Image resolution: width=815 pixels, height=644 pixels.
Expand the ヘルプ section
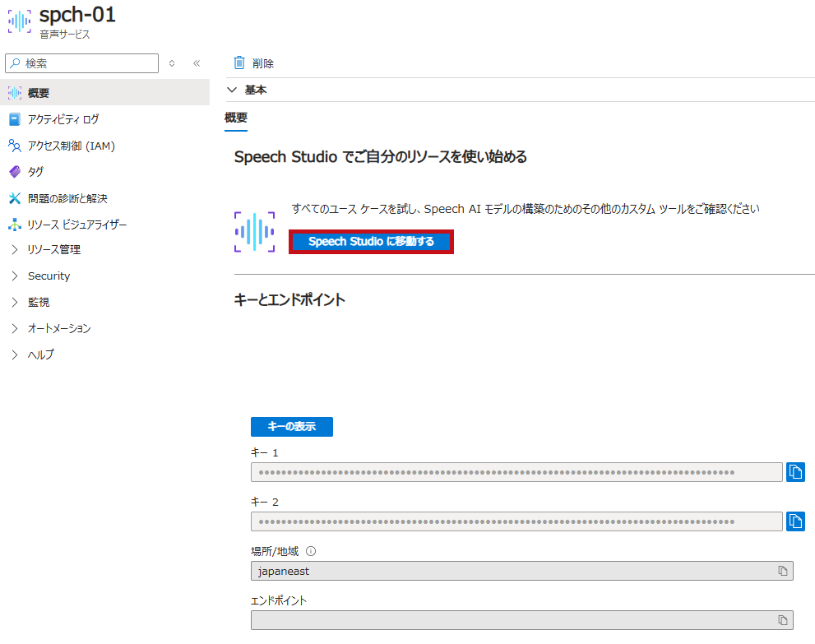pyautogui.click(x=15, y=354)
